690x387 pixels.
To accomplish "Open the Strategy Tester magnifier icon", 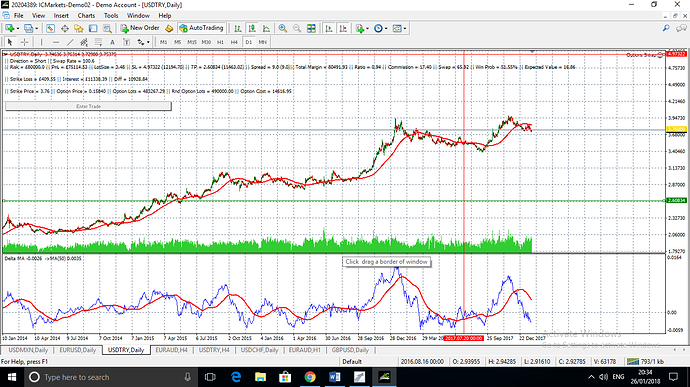I will (107, 28).
